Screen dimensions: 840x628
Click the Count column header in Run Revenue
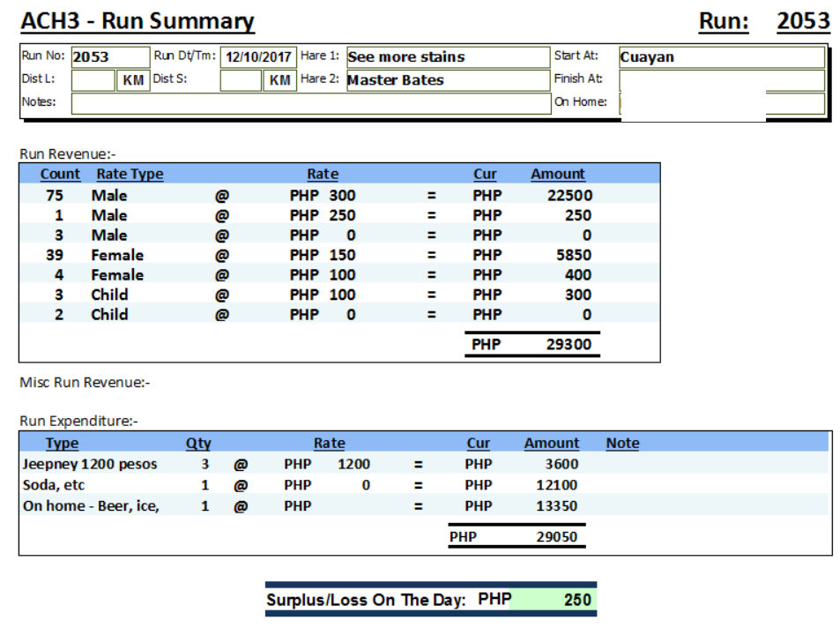[x=60, y=174]
